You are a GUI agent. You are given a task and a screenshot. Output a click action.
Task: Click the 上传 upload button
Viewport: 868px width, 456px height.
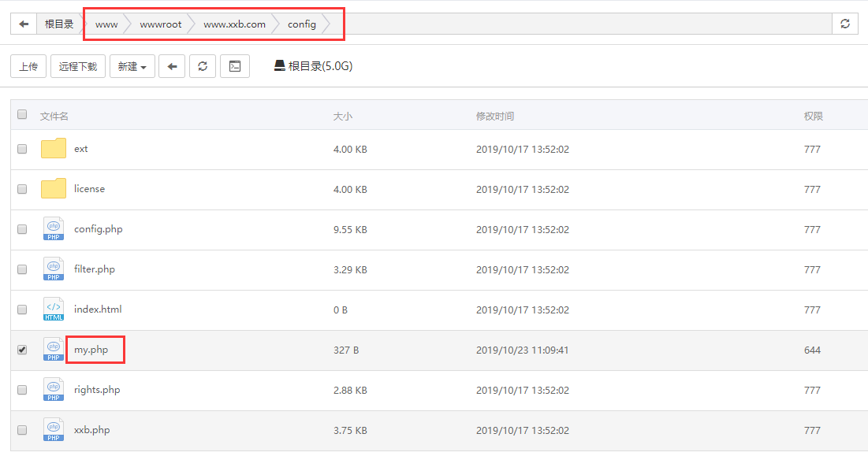click(x=28, y=67)
